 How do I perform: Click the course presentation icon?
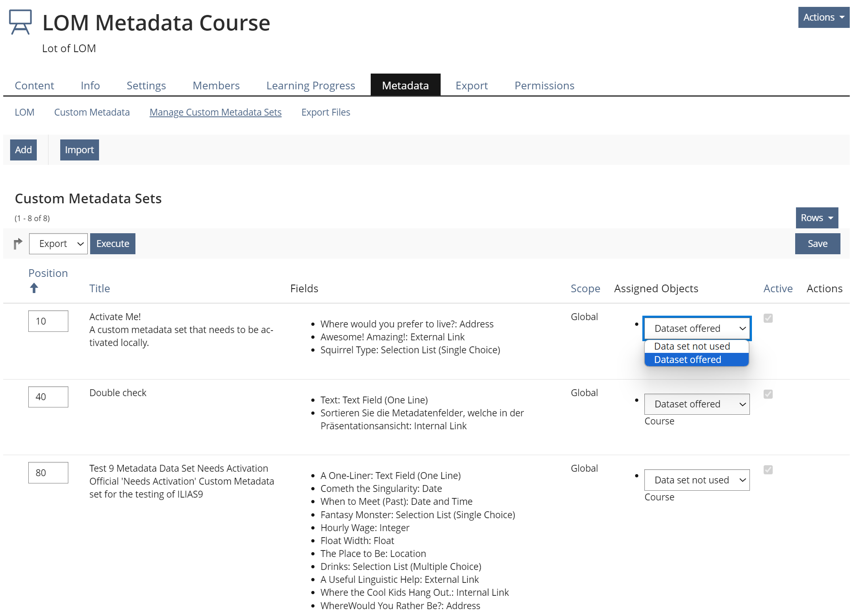pos(20,22)
